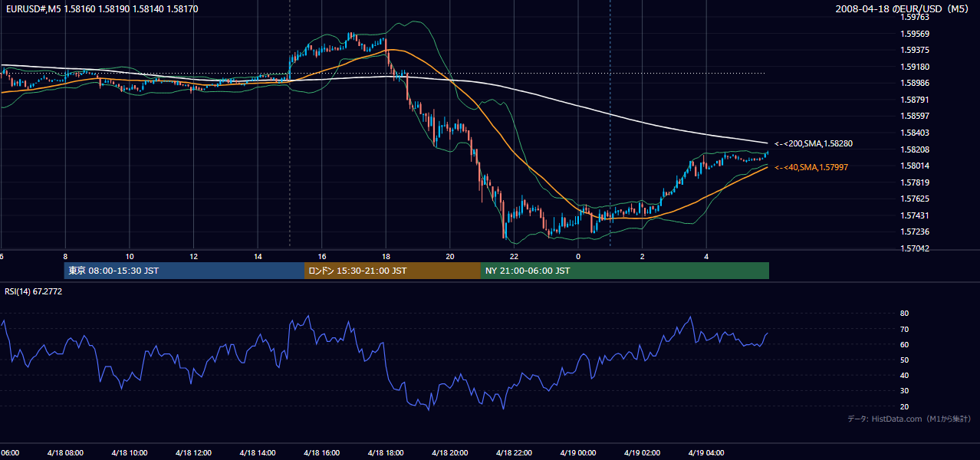
Task: Click the RSI 40 level label
Action: coord(904,375)
